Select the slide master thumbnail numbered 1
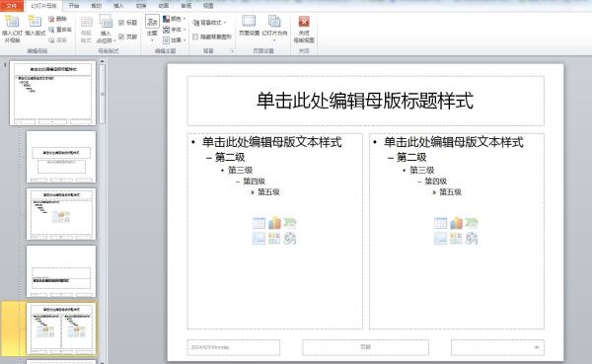The height and width of the screenshot is (364, 592). 53,94
